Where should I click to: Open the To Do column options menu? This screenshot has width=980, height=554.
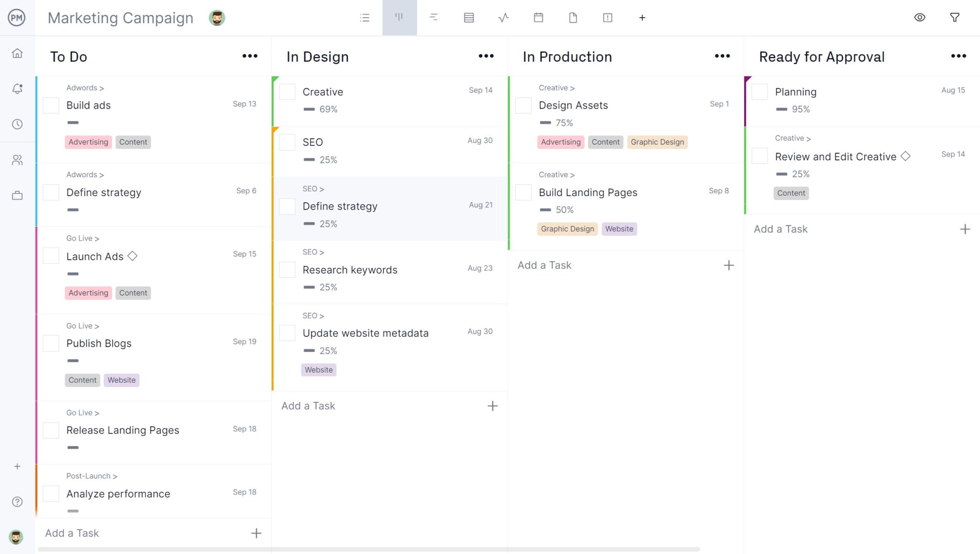pyautogui.click(x=250, y=56)
